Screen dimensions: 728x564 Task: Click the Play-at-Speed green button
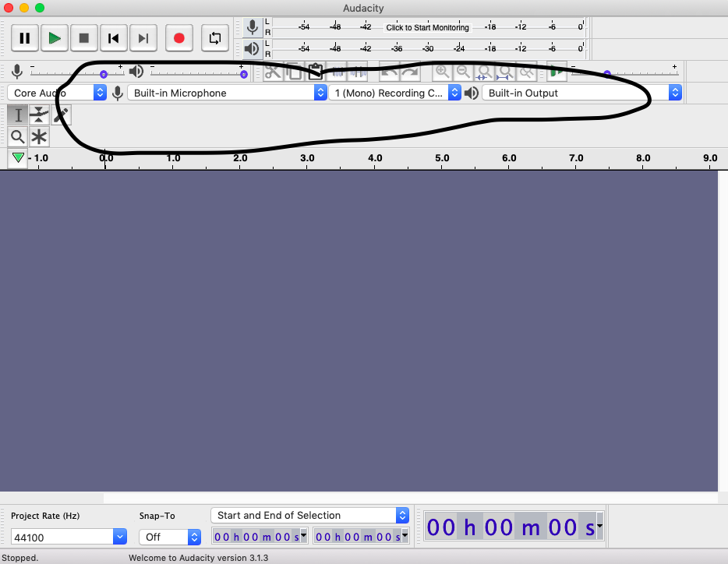[557, 72]
